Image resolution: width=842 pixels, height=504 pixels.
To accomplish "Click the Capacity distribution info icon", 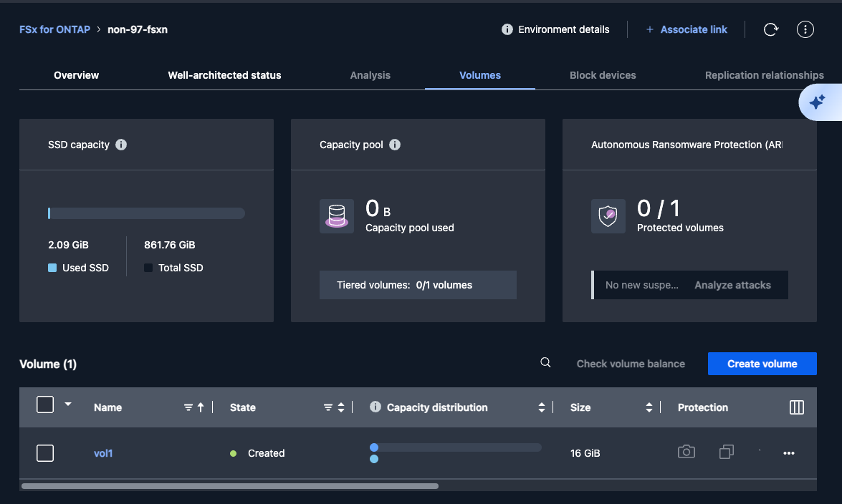I will [375, 407].
